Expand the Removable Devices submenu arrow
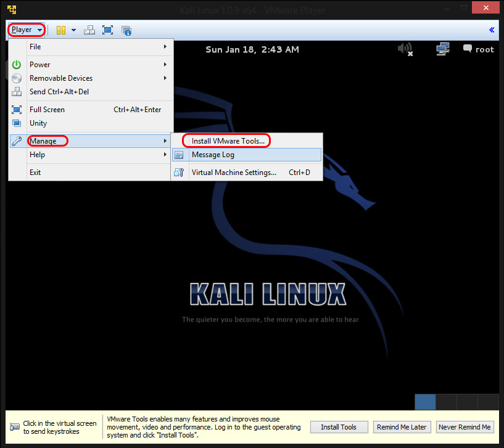The image size is (504, 448). click(x=165, y=78)
